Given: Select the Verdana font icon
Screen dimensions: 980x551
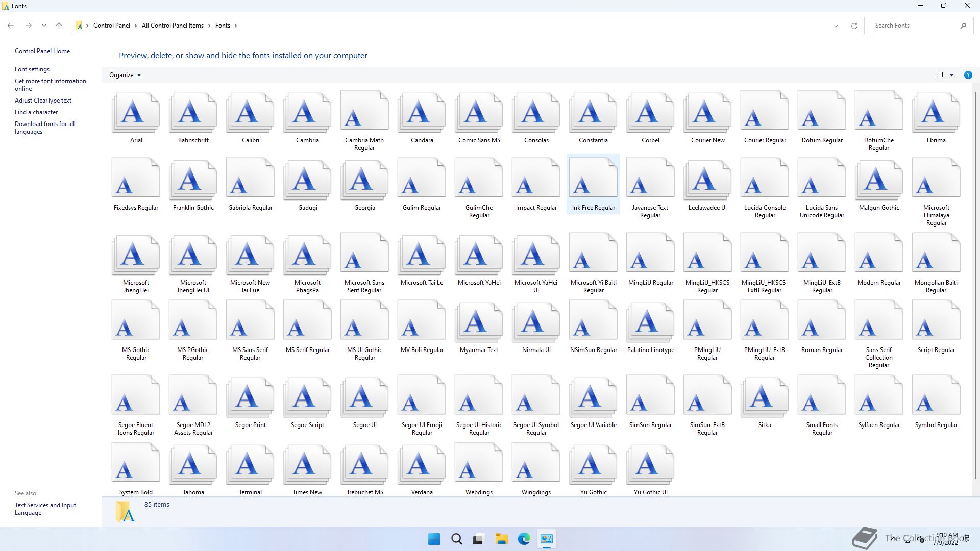Looking at the screenshot, I should point(422,464).
